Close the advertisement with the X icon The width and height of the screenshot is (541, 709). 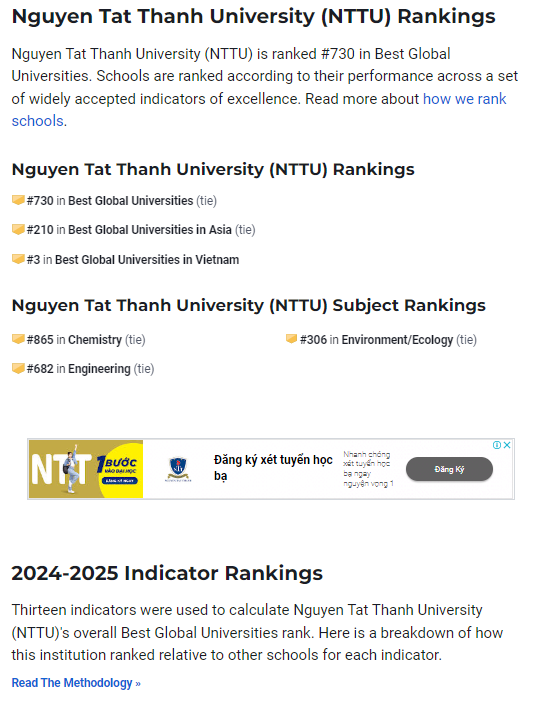tap(508, 445)
